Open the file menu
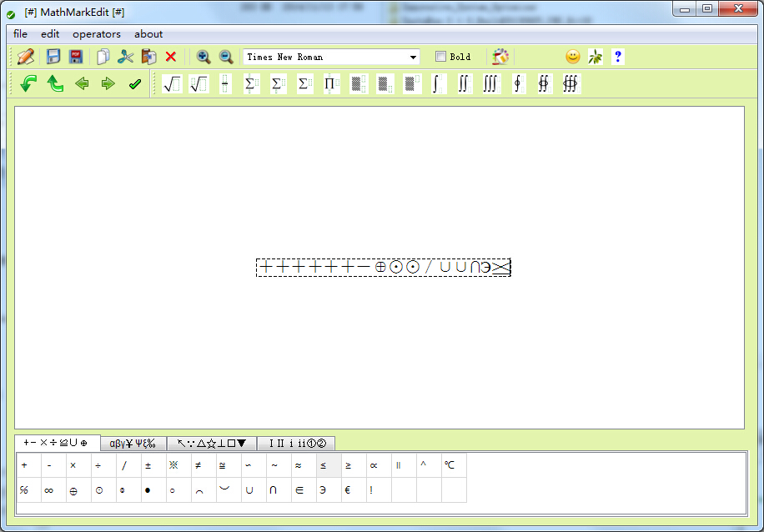Screen dimensions: 764x532 [20, 34]
